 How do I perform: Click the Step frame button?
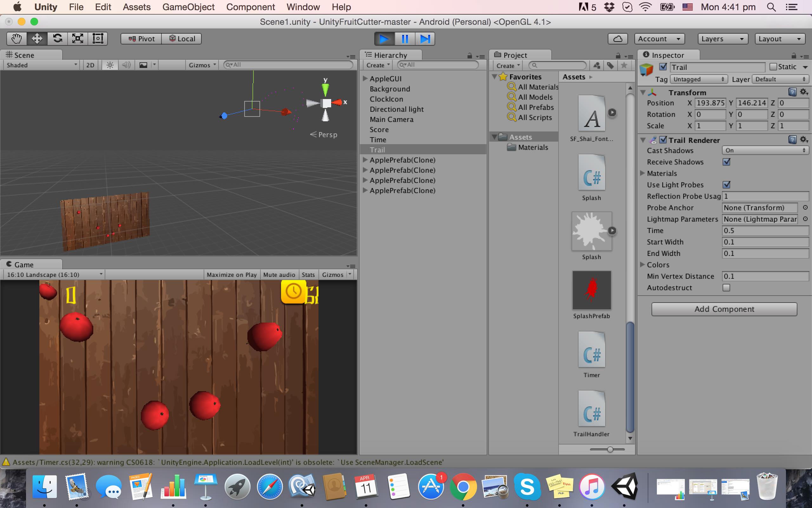pos(425,39)
